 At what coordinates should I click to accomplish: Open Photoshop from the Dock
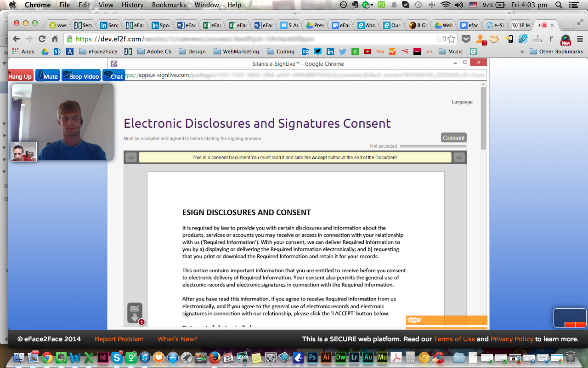click(312, 357)
